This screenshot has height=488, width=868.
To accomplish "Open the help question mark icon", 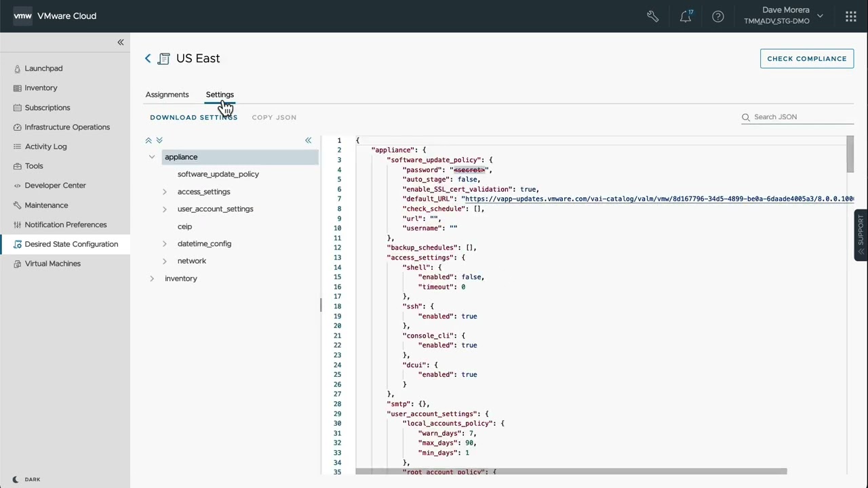I will click(x=718, y=16).
